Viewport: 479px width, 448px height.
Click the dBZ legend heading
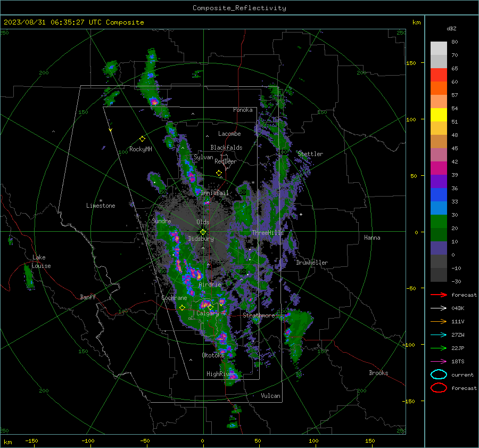[x=451, y=29]
